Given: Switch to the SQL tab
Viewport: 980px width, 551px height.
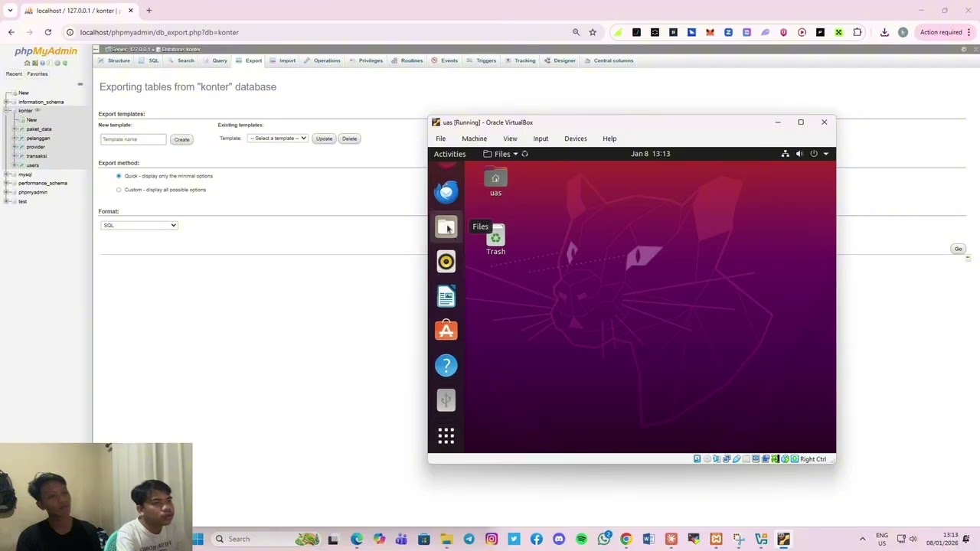Looking at the screenshot, I should pos(149,60).
